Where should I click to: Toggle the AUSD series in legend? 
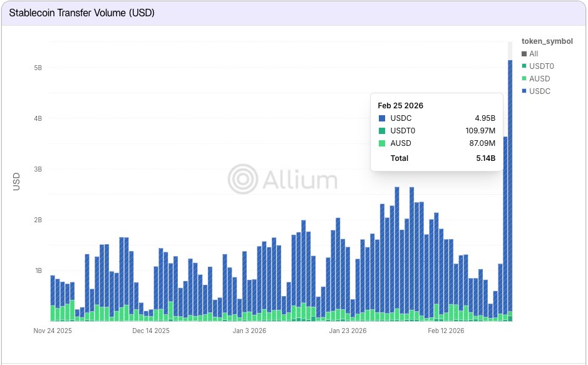(x=536, y=79)
